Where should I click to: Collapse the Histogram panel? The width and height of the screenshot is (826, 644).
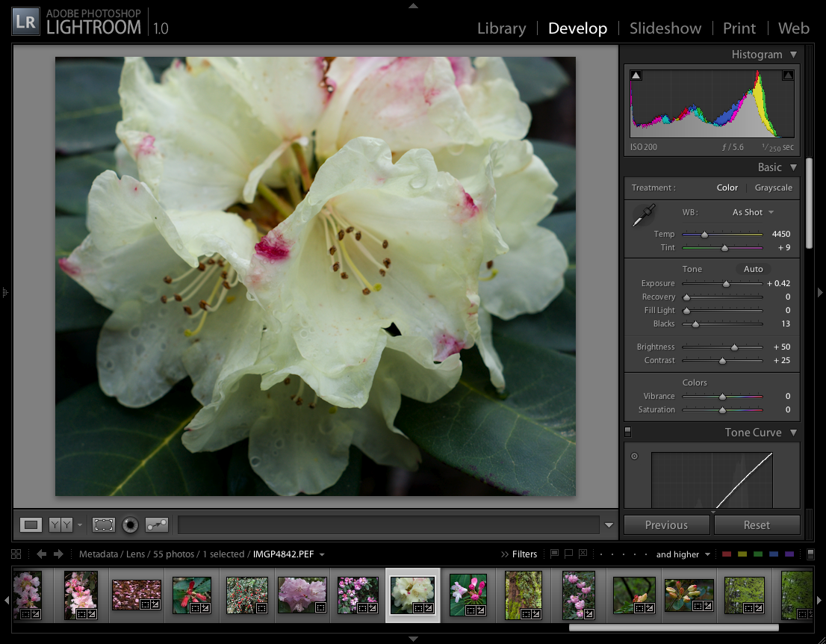point(793,55)
